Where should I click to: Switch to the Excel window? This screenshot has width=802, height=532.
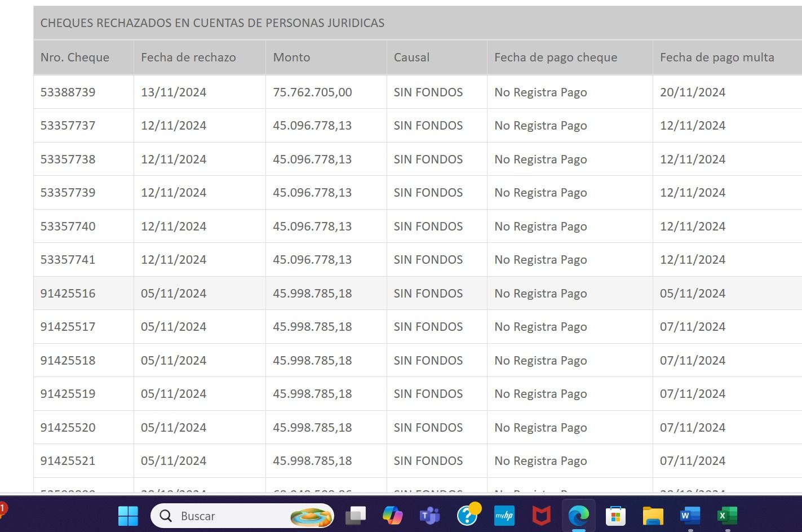(727, 516)
